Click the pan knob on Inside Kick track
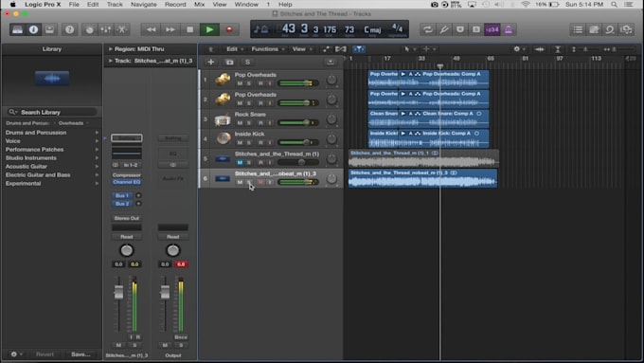This screenshot has width=644, height=363. 331,139
